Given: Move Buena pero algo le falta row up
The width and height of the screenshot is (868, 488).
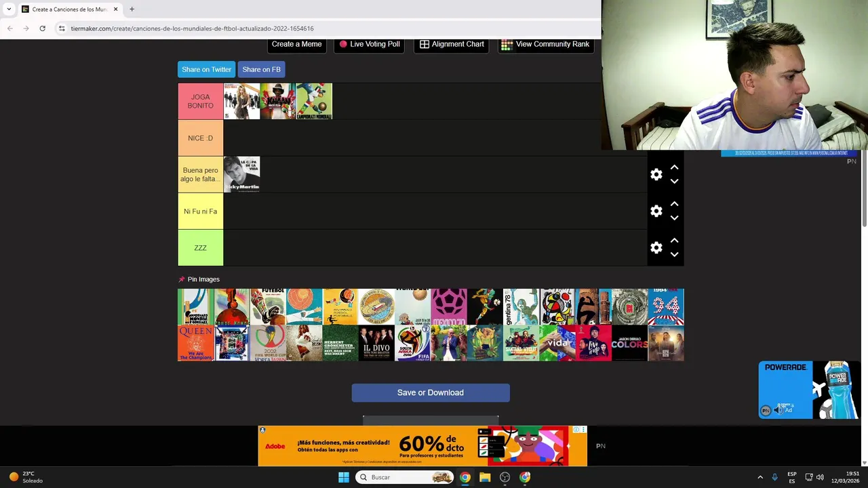Looking at the screenshot, I should point(674,167).
